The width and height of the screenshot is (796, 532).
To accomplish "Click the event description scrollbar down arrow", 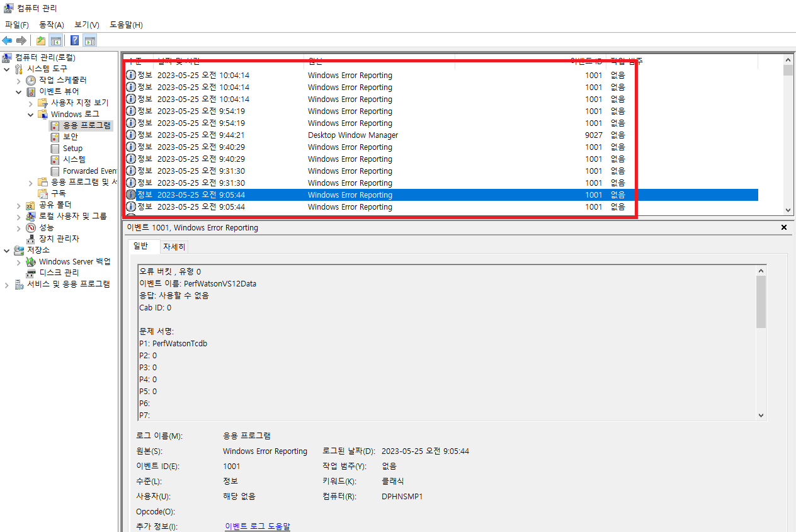I will [x=761, y=415].
